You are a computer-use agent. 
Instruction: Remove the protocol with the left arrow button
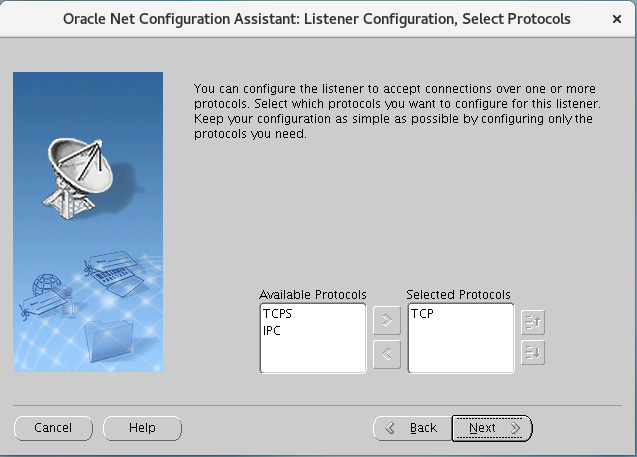click(387, 355)
